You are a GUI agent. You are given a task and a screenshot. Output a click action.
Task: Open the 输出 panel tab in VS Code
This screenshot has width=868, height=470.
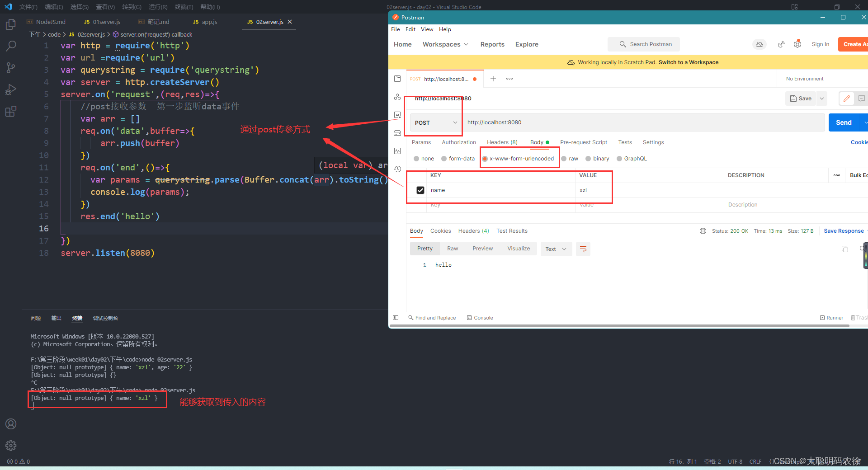point(56,318)
